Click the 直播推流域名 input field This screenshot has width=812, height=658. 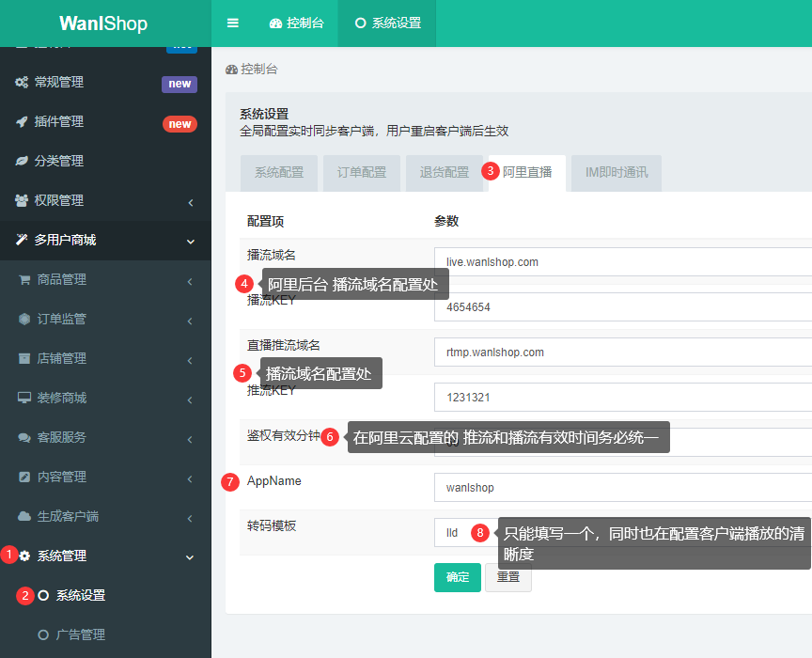[623, 352]
